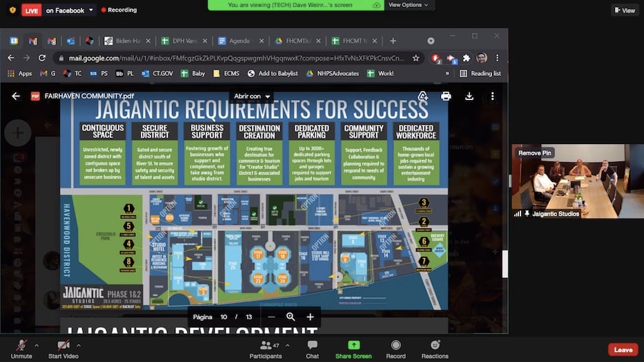Open the PL bookmark
The width and height of the screenshot is (644, 362).
[125, 74]
